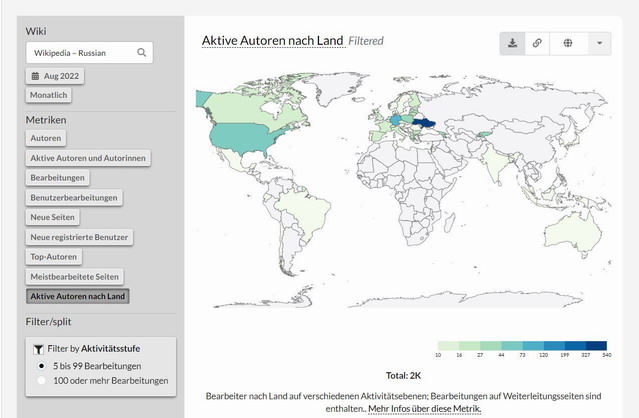Open the chart type dropdown arrow
639x418 pixels.
[x=599, y=43]
